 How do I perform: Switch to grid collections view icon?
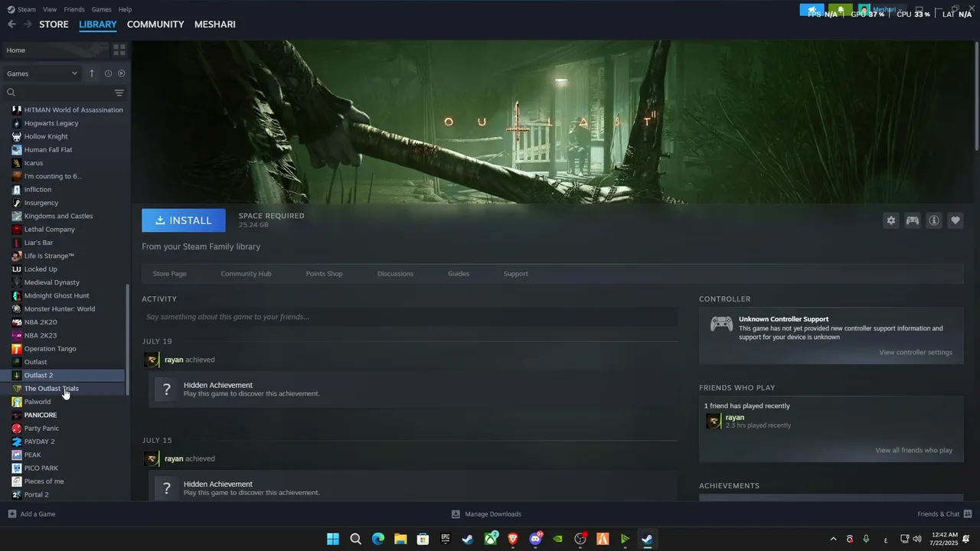coord(119,50)
